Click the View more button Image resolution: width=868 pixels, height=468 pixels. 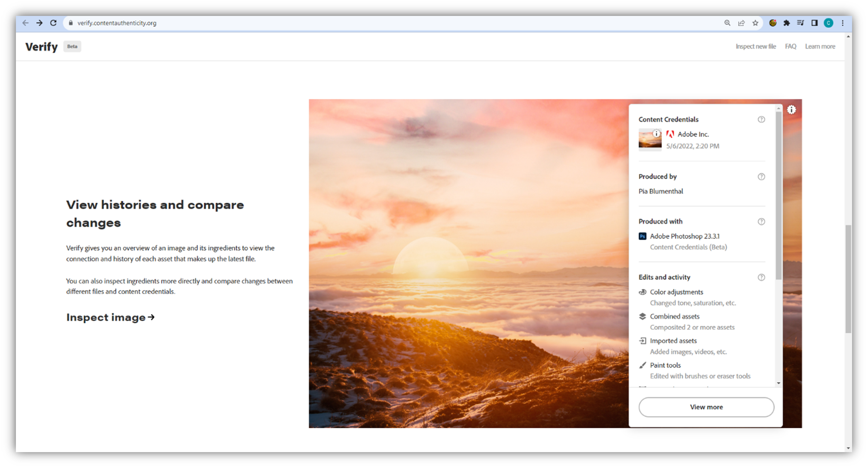[x=706, y=407]
